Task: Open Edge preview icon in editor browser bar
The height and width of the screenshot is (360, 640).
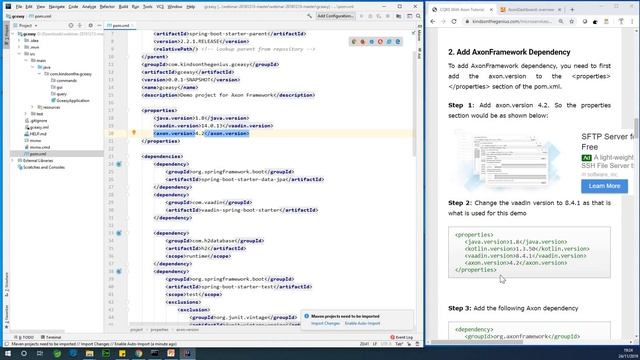Action: [x=398, y=42]
